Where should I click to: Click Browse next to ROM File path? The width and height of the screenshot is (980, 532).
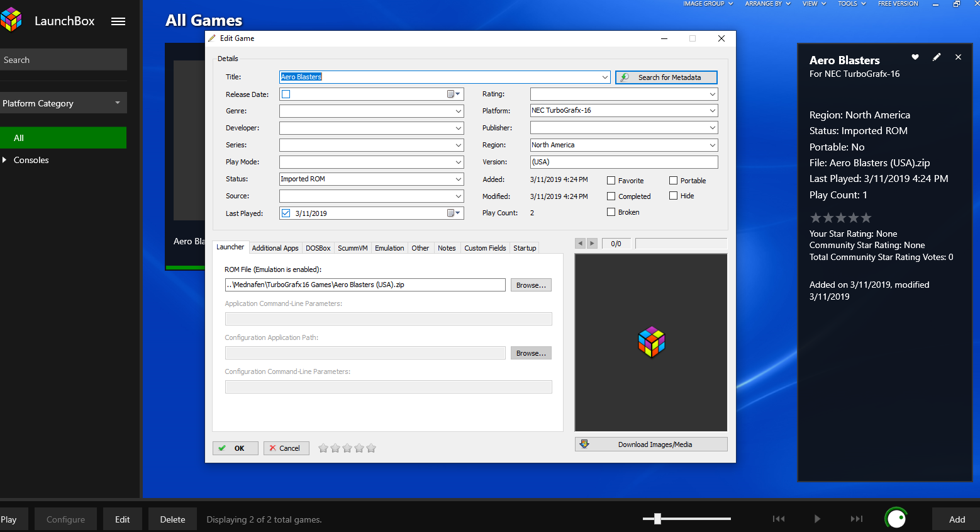531,285
